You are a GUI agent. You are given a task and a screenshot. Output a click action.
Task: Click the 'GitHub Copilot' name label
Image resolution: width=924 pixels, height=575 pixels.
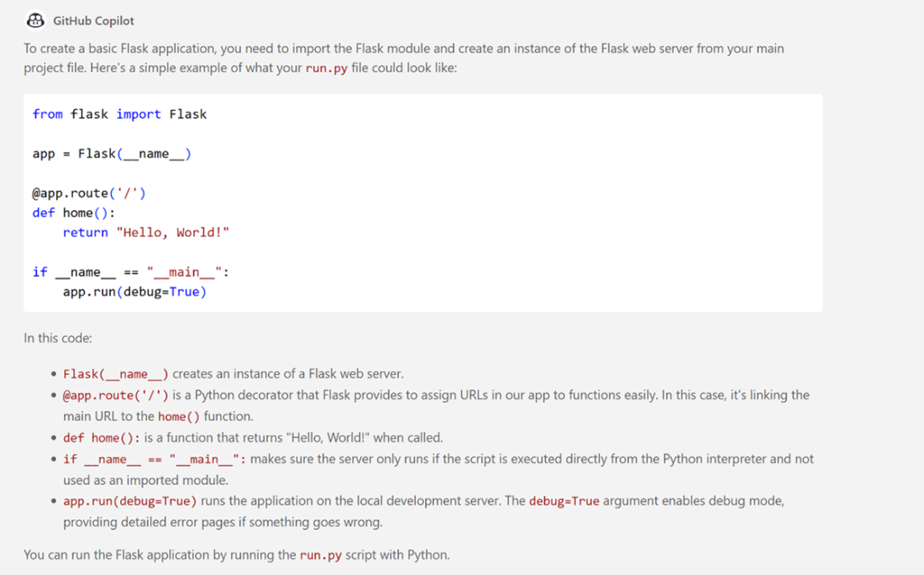(x=94, y=21)
